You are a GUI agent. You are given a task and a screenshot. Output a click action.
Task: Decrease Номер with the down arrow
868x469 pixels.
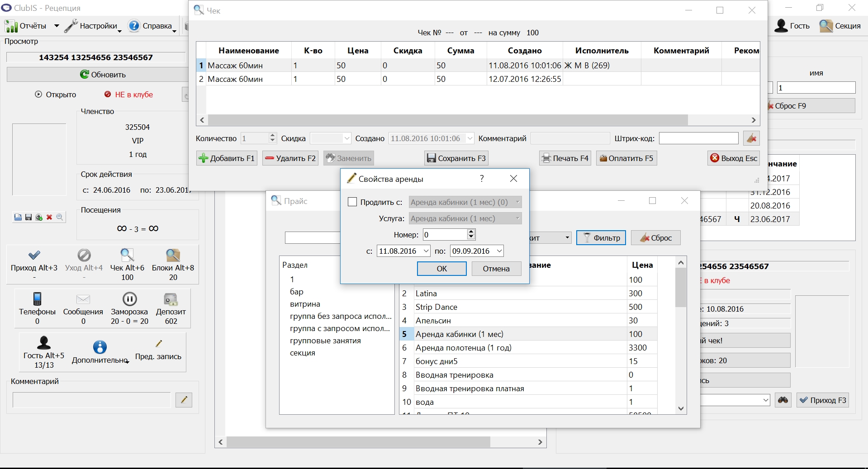471,237
